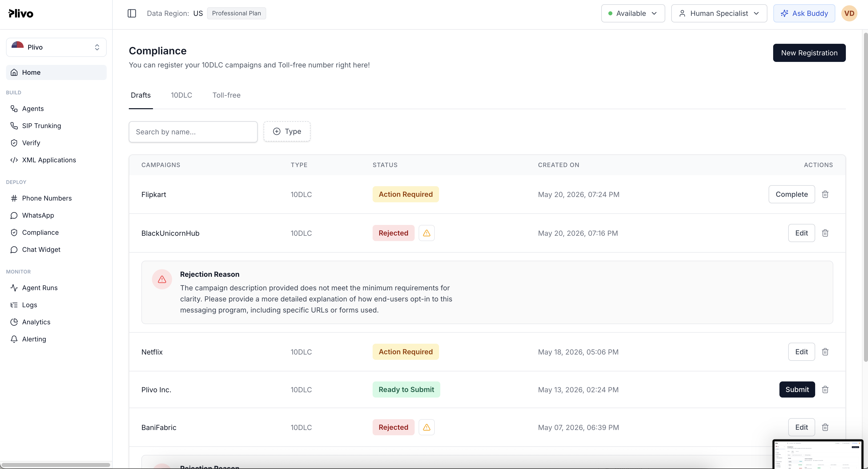Go to Verify section

[x=56, y=143]
